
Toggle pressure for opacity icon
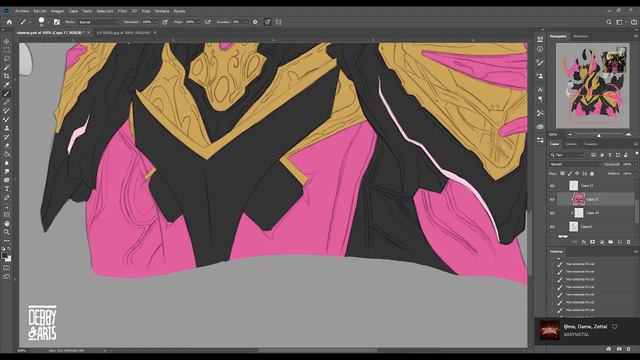[x=165, y=22]
